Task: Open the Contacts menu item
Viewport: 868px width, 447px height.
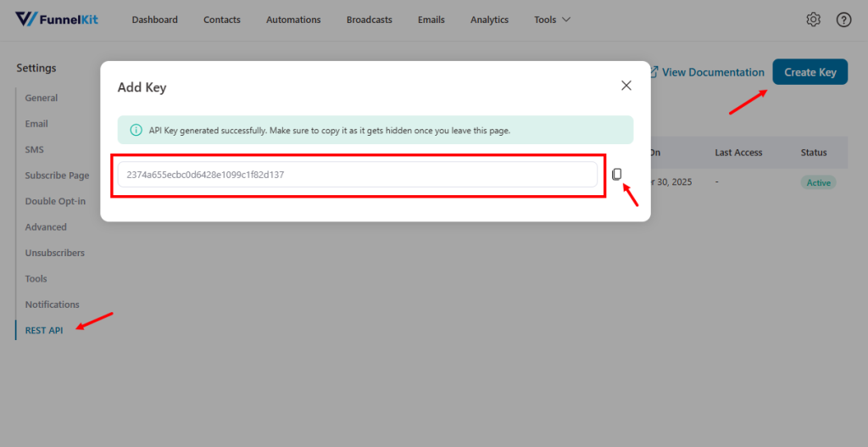Action: [222, 20]
